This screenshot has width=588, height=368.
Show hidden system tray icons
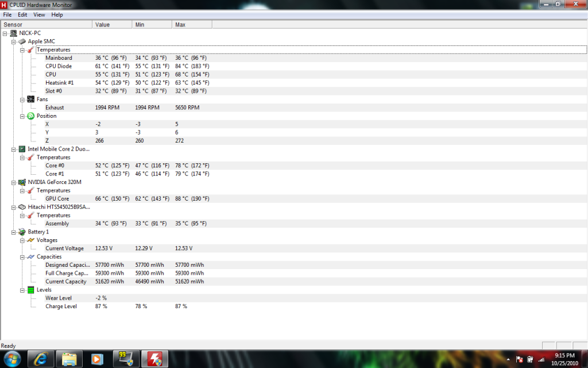click(508, 359)
